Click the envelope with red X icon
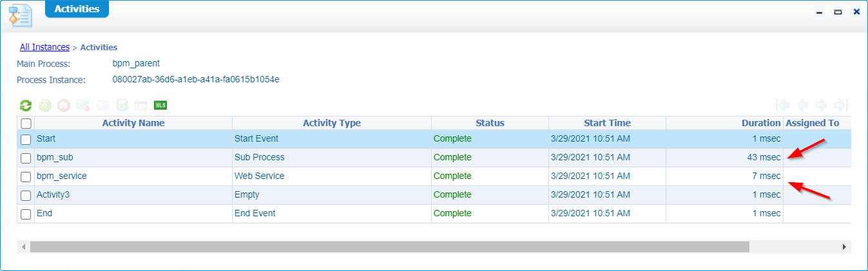The image size is (868, 271). (x=83, y=106)
